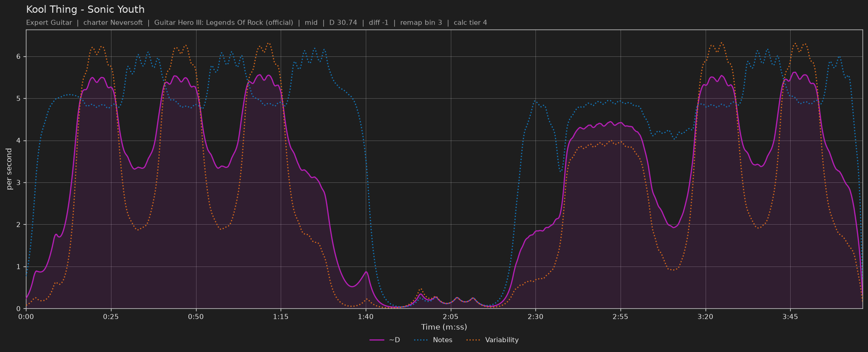The image size is (868, 352).
Task: Click the y-axis tick label "6"
Action: [x=19, y=57]
